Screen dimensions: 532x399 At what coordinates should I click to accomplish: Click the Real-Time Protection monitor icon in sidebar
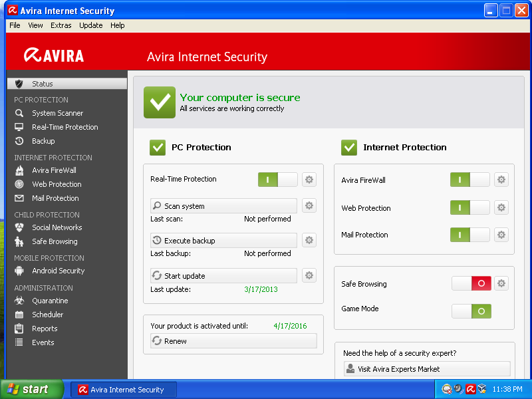(19, 127)
